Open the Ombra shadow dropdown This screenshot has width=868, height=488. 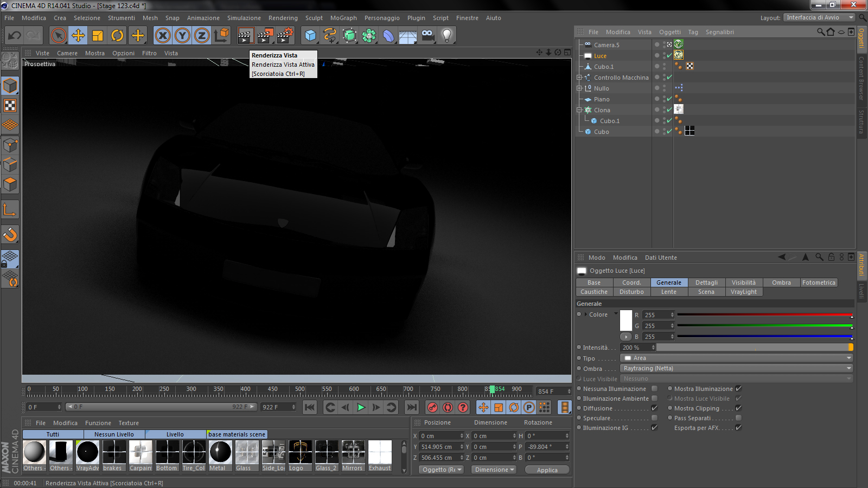point(736,368)
